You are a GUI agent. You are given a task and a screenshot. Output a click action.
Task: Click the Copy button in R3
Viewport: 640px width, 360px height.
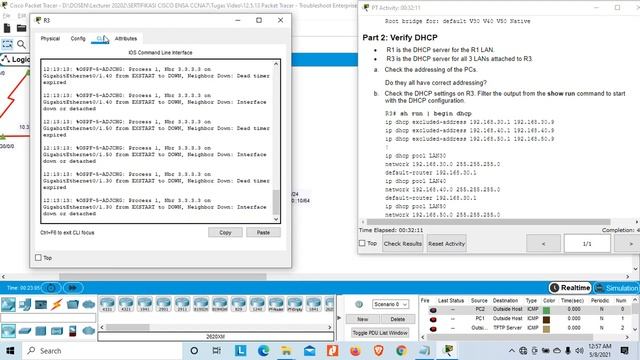[x=225, y=232]
